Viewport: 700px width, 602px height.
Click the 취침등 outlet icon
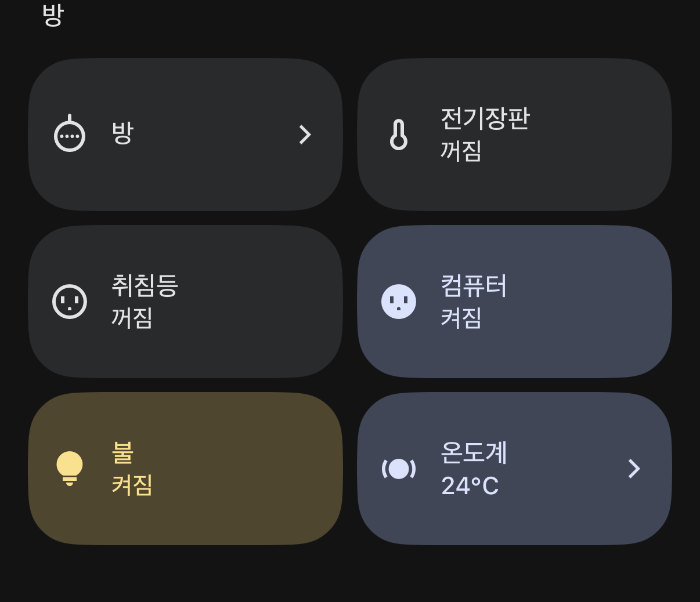[x=70, y=302]
